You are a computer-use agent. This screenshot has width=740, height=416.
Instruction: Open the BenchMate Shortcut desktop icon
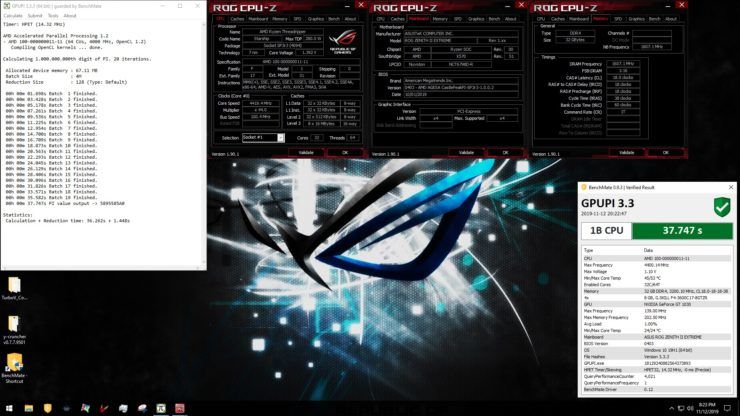coord(14,368)
